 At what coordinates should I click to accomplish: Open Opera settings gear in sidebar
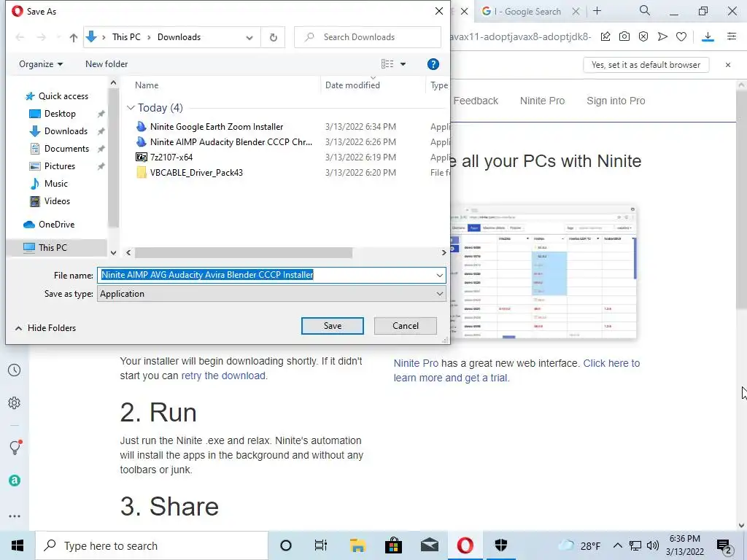15,402
